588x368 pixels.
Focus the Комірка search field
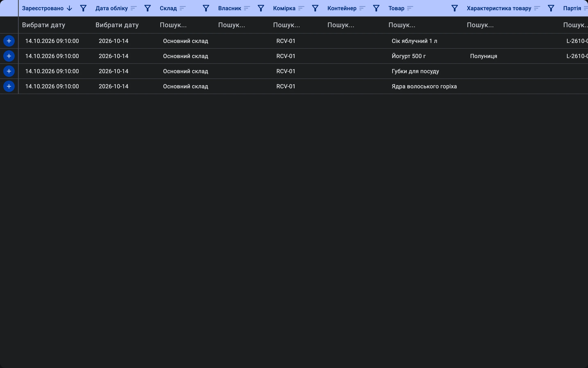pyautogui.click(x=297, y=25)
